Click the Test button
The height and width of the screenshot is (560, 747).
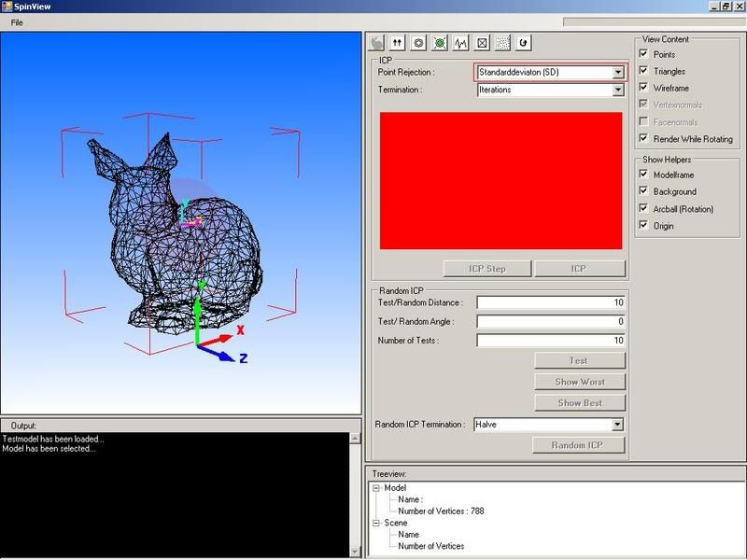[579, 361]
